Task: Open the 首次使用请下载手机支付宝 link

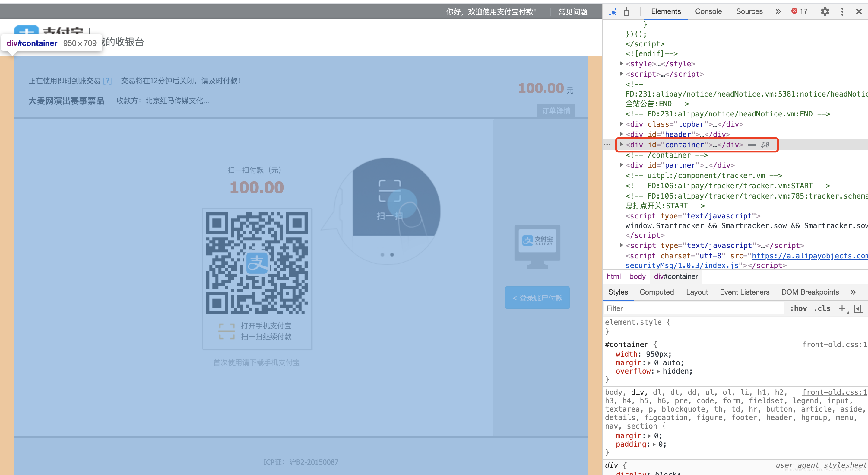Action: click(256, 363)
